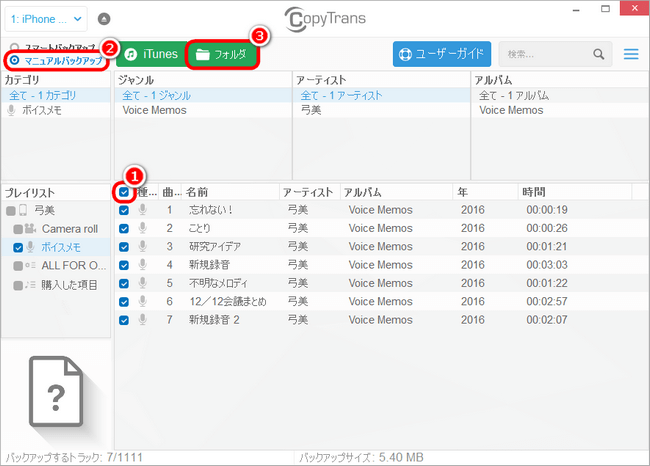Click microphone icon of 12／12会議まとめ
Viewport: 650px width, 466px height.
point(143,301)
